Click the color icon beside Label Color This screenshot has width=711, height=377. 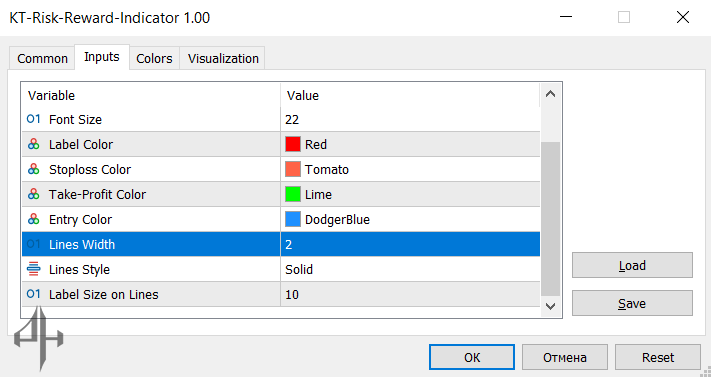pyautogui.click(x=34, y=144)
